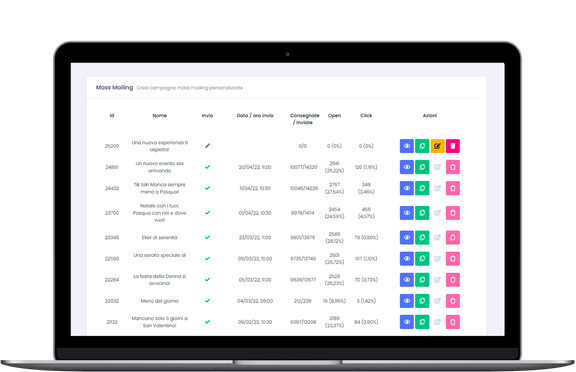576x372 pixels.
Task: Show preview of campaign 22590 via eye icon
Action: (407, 259)
